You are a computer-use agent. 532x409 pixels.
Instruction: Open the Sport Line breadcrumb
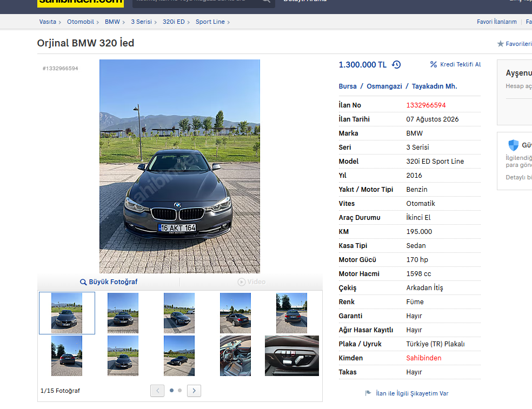coord(210,22)
